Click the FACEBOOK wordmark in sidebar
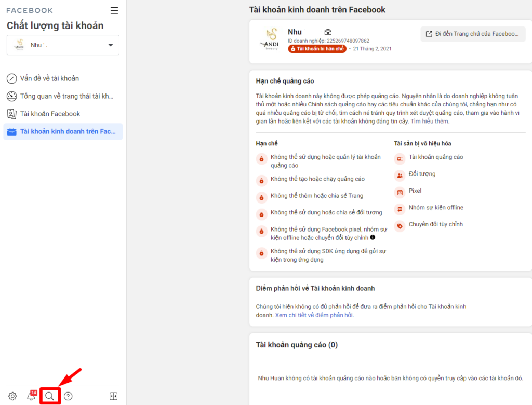532x405 pixels. click(30, 10)
